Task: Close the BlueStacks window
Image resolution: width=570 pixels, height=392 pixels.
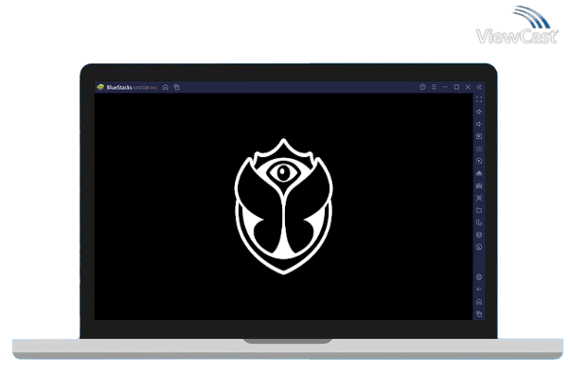Action: pyautogui.click(x=468, y=87)
